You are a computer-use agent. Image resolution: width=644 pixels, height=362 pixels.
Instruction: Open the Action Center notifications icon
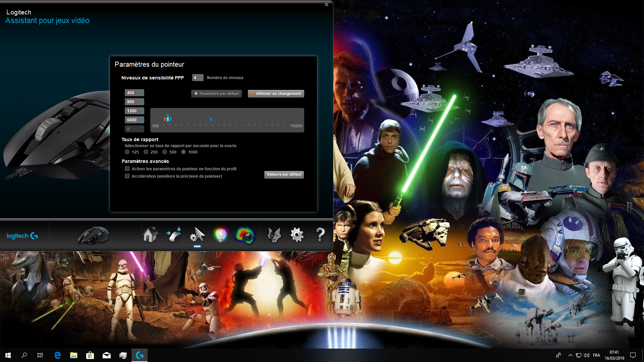click(633, 355)
